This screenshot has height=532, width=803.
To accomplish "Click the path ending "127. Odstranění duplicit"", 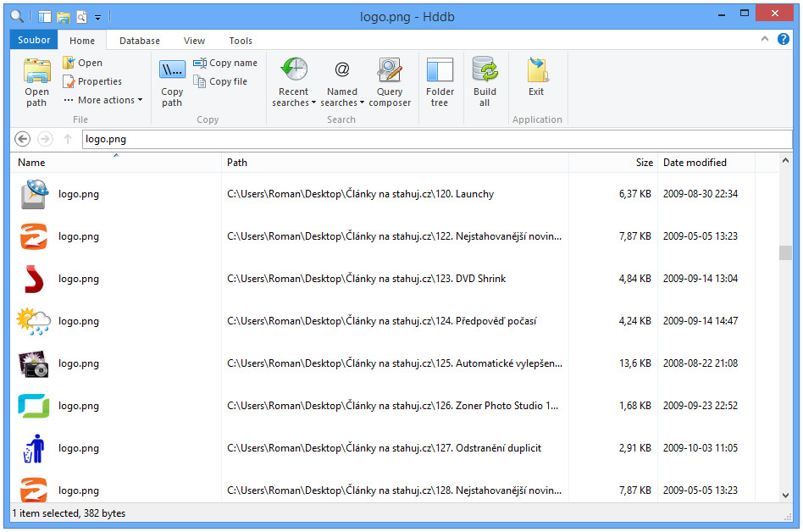I will pos(384,448).
